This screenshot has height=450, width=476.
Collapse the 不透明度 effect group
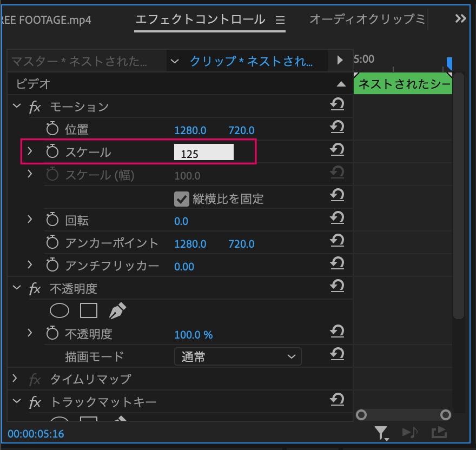[17, 287]
